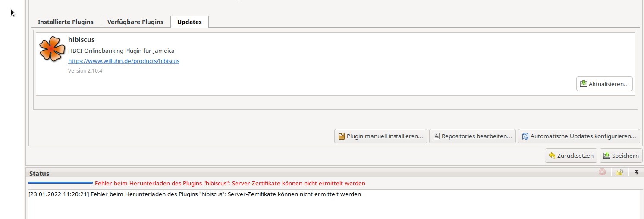Select the Updates tab
644x219 pixels.
189,22
